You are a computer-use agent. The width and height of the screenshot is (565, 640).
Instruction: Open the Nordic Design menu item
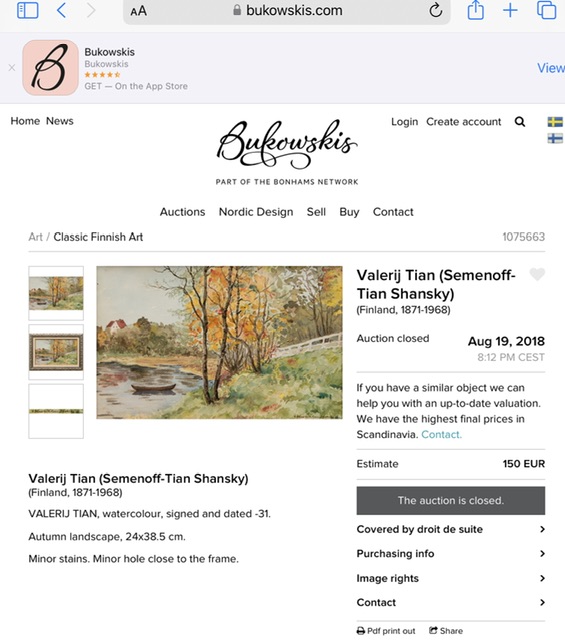tap(256, 212)
